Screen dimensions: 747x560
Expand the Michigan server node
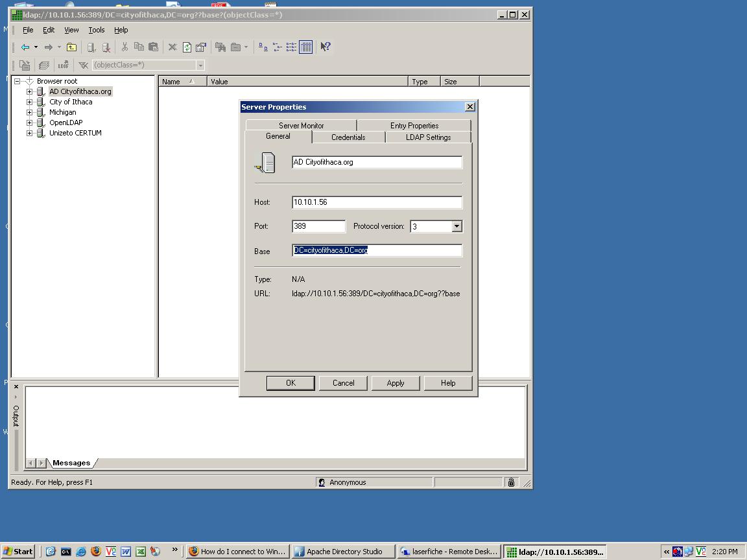pos(29,112)
